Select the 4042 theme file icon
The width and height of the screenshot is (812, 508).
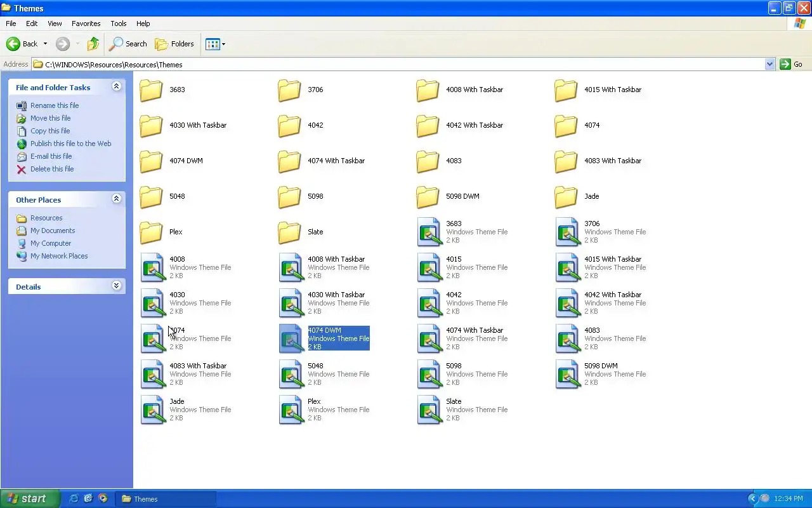pyautogui.click(x=429, y=303)
